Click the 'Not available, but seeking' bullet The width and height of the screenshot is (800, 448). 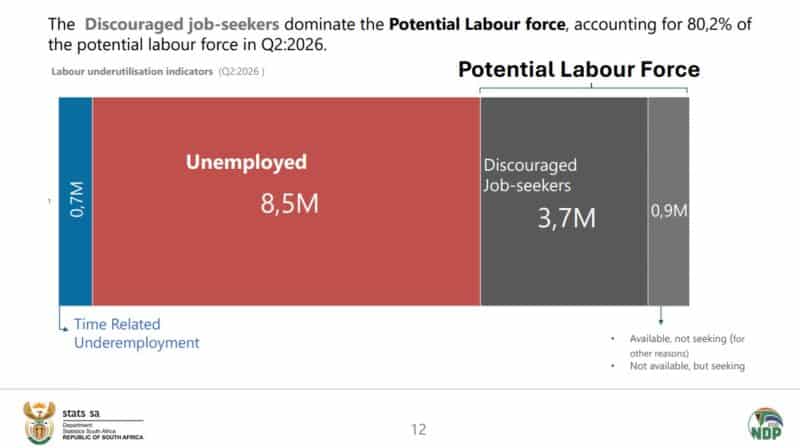[x=687, y=366]
